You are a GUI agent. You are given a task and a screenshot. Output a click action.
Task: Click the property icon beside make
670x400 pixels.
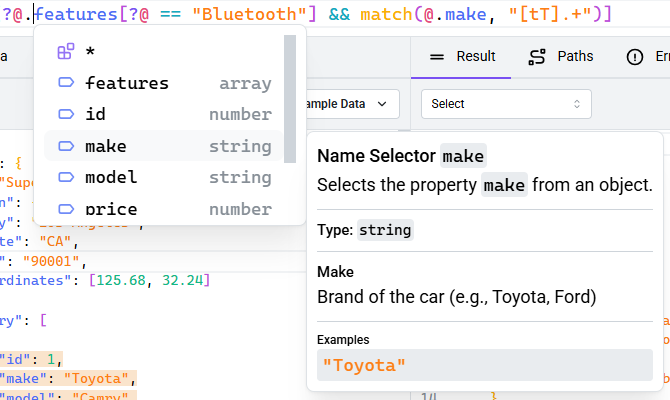pos(66,146)
